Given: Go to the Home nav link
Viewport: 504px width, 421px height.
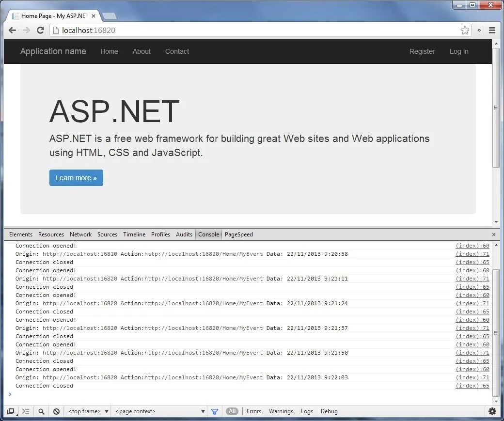Looking at the screenshot, I should 110,51.
